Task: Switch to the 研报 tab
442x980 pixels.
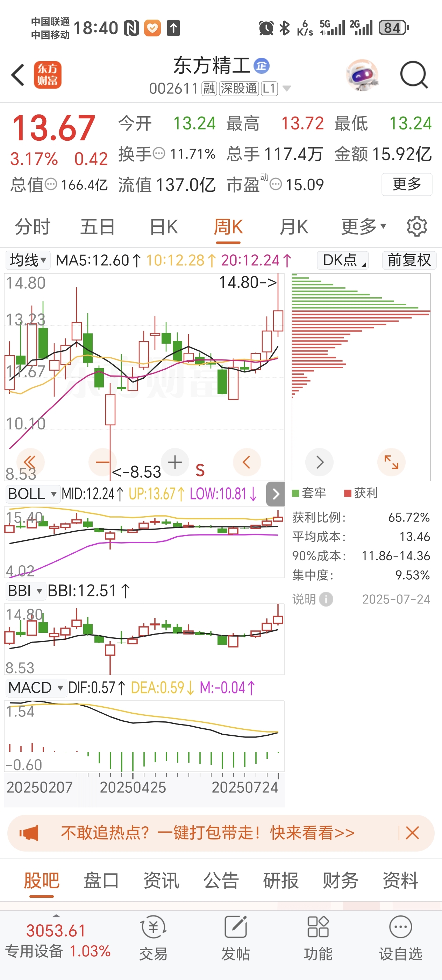Action: coord(281,881)
